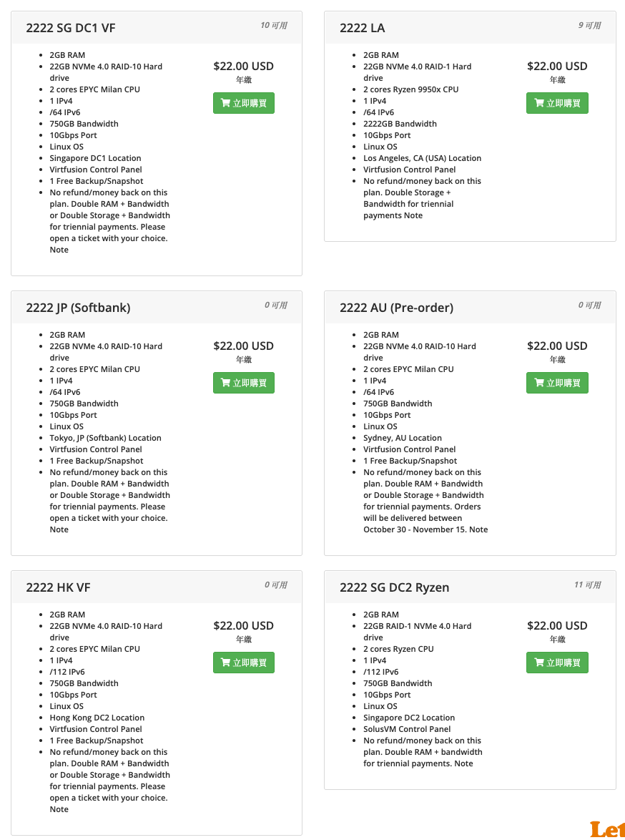Click the '9 可用' stock label on LA card
This screenshot has height=840, width=625.
coord(589,26)
